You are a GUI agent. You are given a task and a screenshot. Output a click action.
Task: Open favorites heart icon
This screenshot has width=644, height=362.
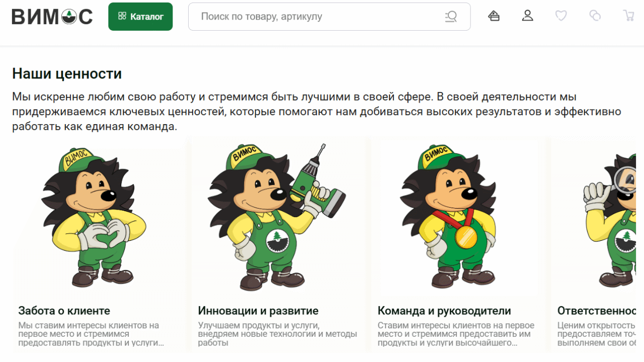point(561,16)
